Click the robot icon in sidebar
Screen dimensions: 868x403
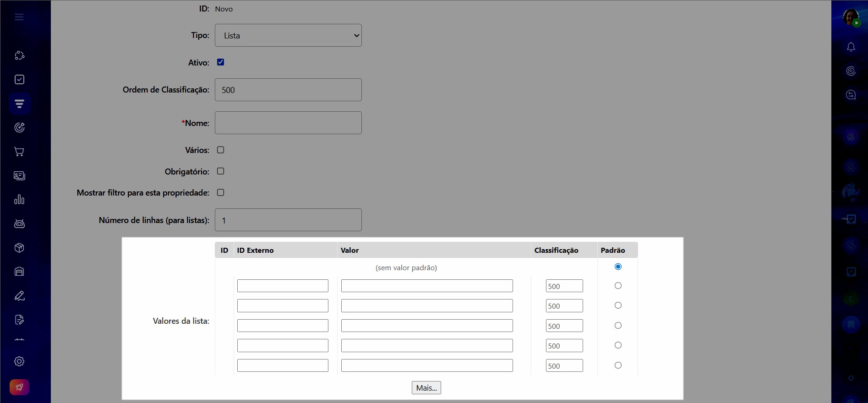pyautogui.click(x=19, y=223)
